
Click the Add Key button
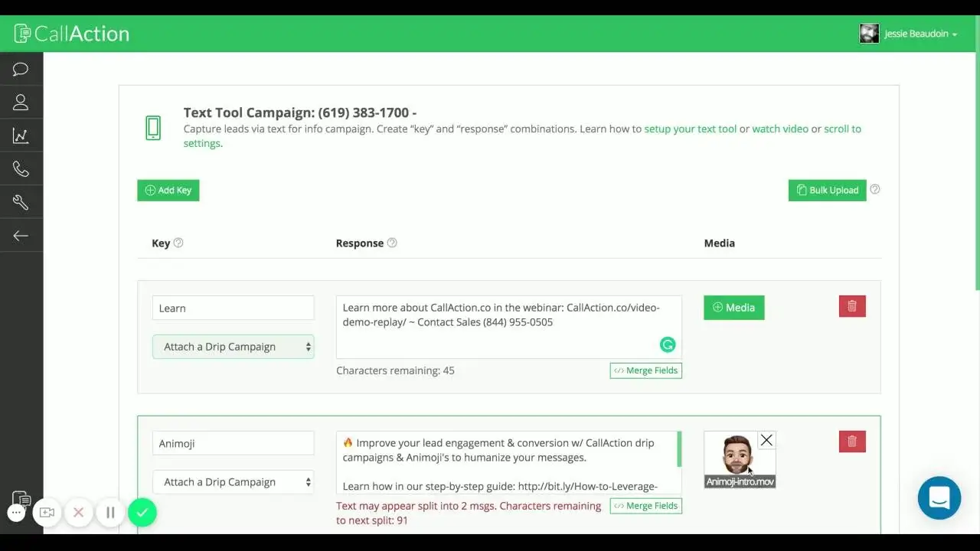168,191
